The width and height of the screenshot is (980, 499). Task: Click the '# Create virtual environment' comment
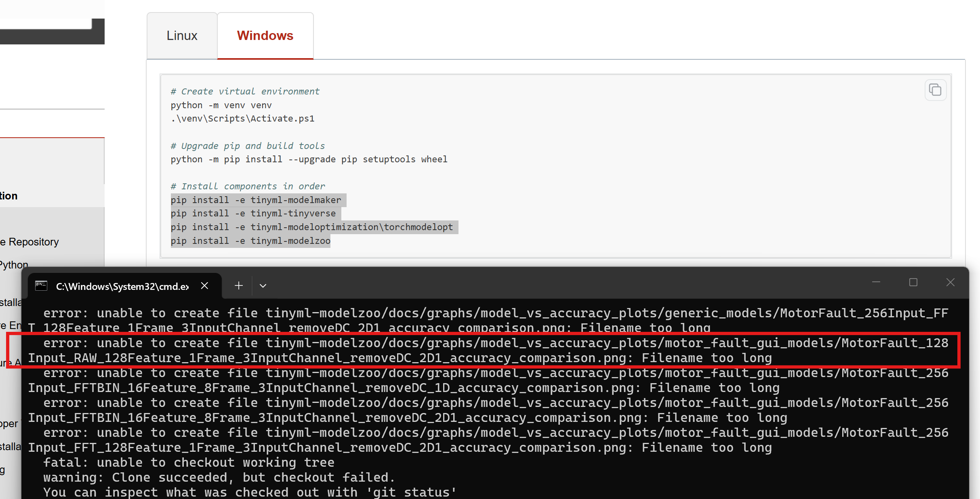coord(245,91)
